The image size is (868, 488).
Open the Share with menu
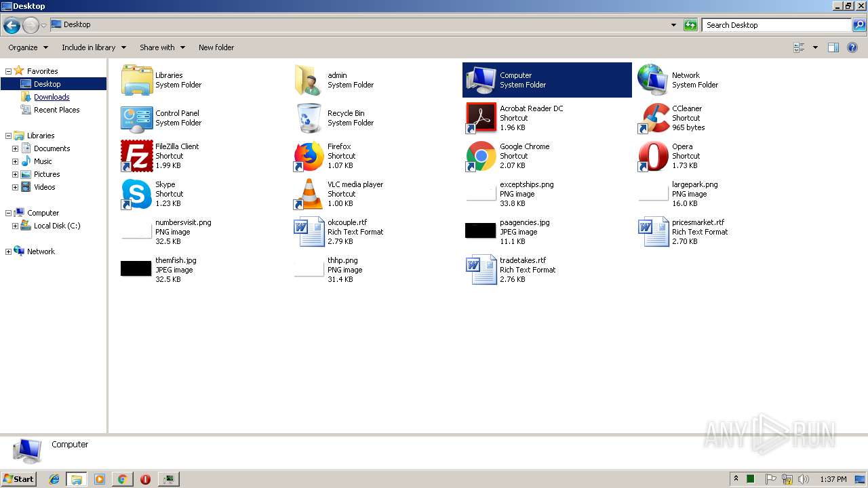pyautogui.click(x=163, y=47)
